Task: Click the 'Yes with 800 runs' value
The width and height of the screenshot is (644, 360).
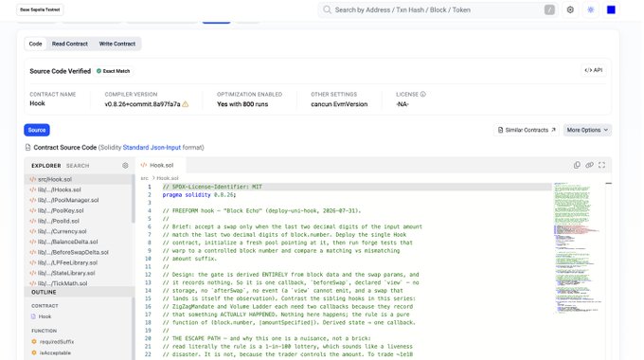Action: (242, 104)
